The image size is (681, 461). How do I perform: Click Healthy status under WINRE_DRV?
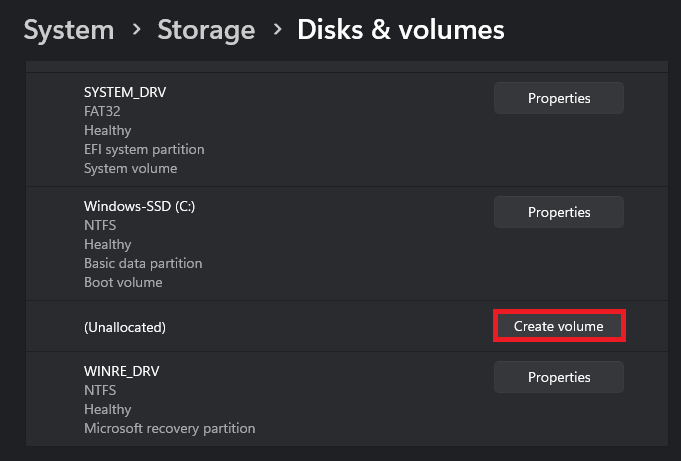point(107,409)
